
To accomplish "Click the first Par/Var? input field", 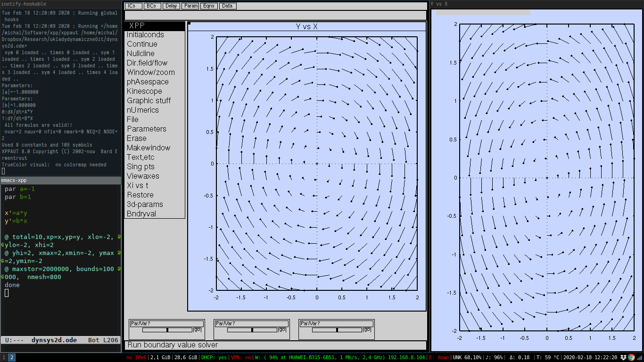I will (x=167, y=324).
